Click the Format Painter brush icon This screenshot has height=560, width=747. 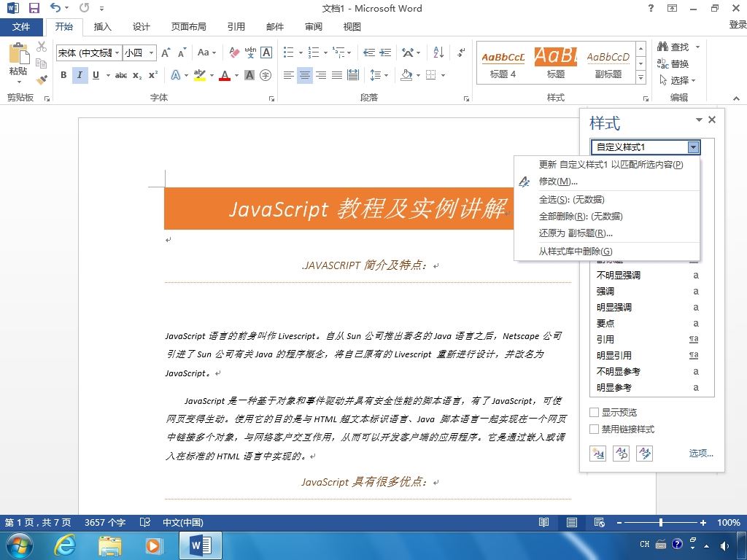(x=42, y=79)
